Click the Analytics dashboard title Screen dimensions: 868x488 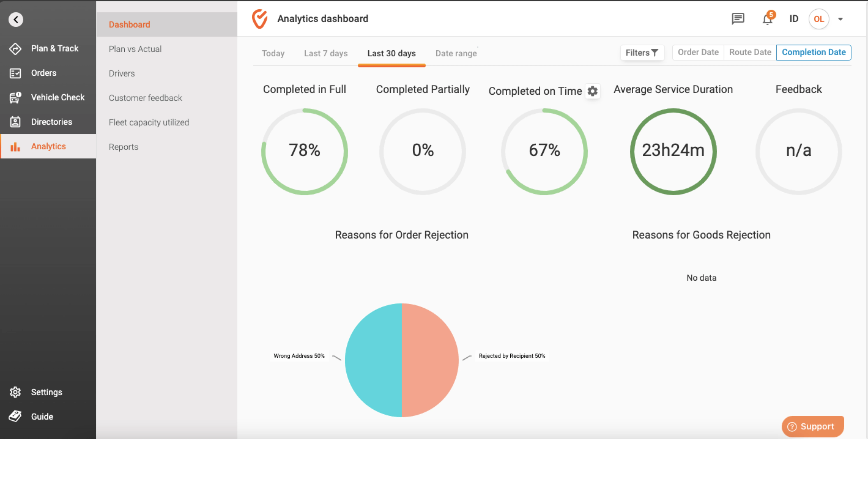pos(322,19)
